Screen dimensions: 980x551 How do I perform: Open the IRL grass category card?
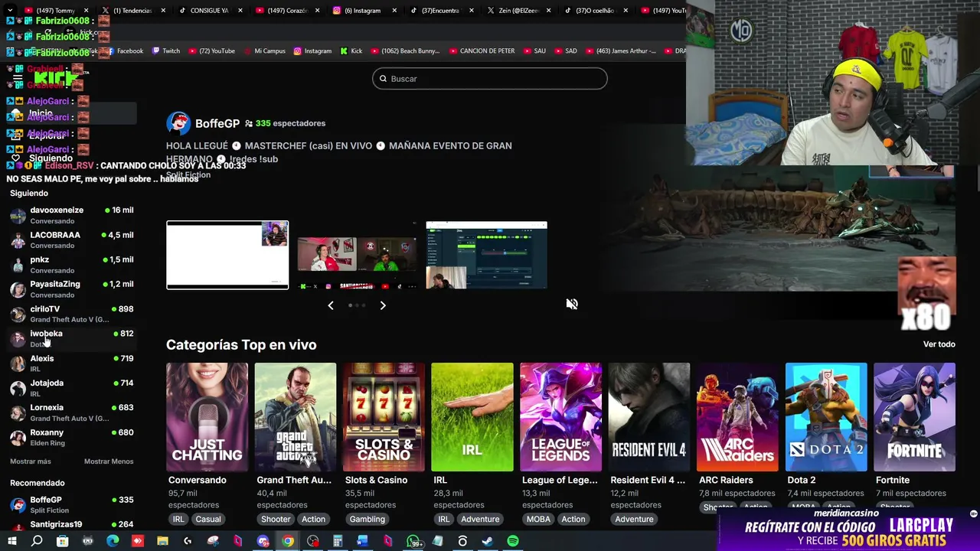(x=472, y=417)
